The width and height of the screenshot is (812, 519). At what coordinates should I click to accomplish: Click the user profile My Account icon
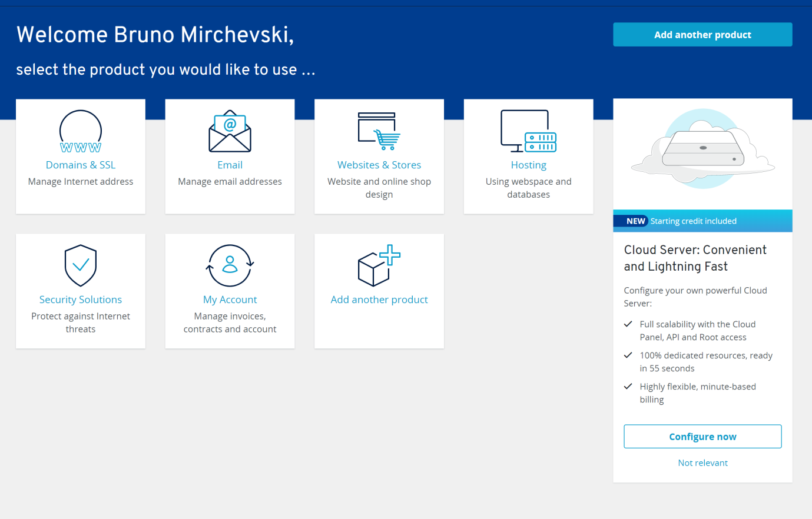pos(230,265)
